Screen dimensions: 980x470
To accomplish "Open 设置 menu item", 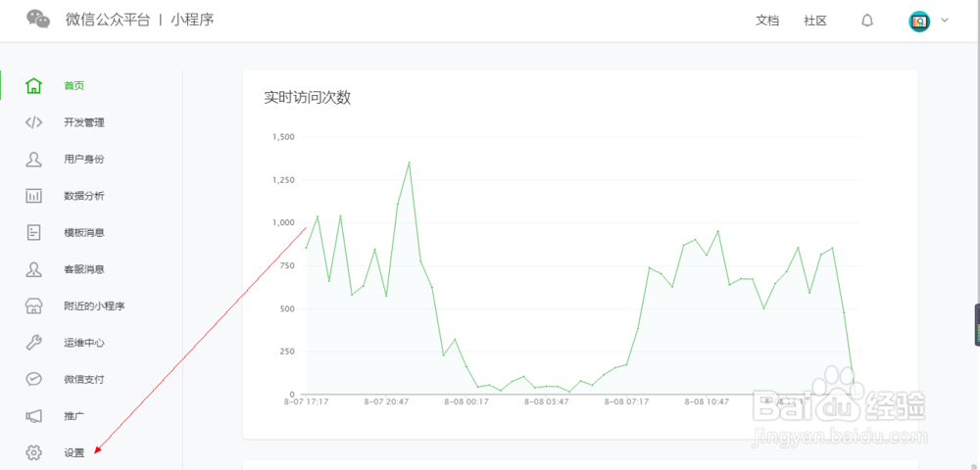I will [x=73, y=453].
